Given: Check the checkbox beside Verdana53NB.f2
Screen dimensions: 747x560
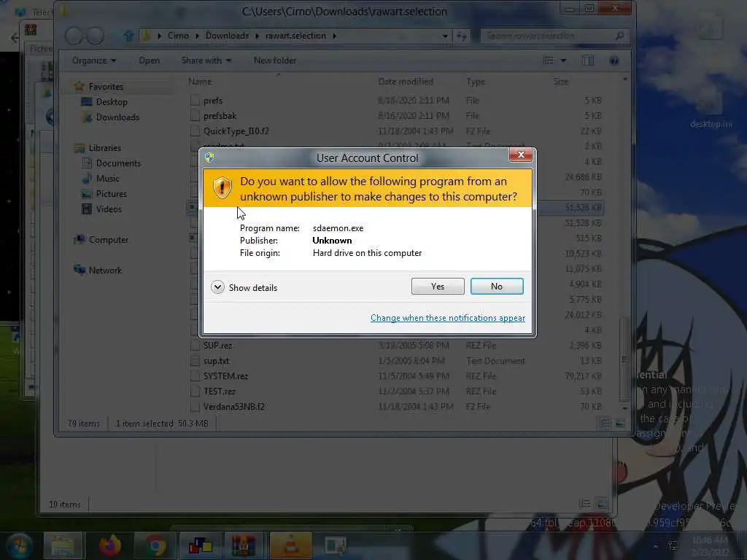Looking at the screenshot, I should [x=194, y=407].
